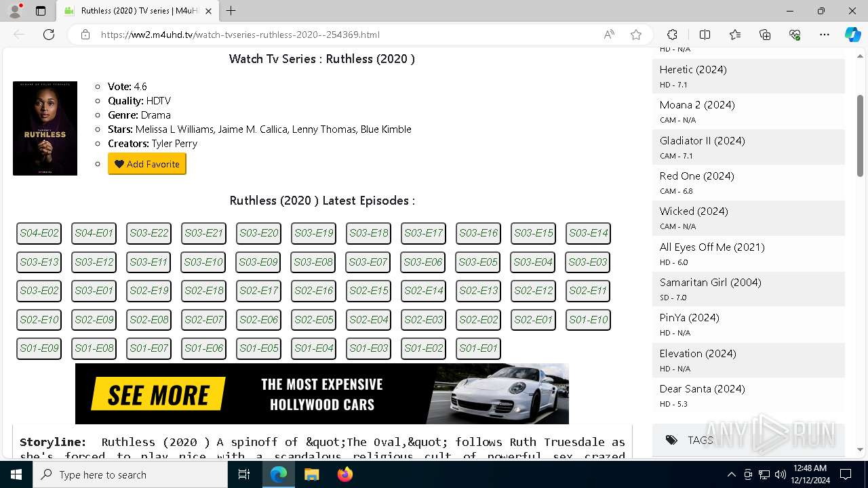Open the Windows Start menu
The image size is (868, 488).
point(16,474)
